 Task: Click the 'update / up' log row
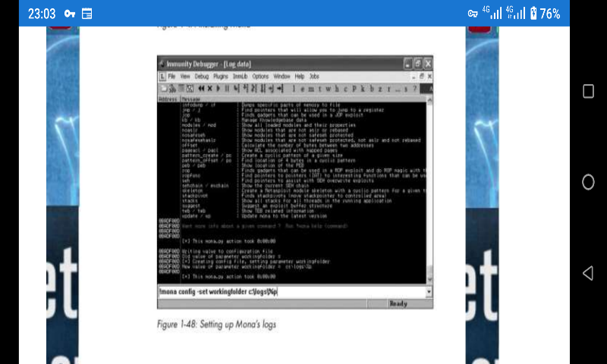(x=254, y=216)
